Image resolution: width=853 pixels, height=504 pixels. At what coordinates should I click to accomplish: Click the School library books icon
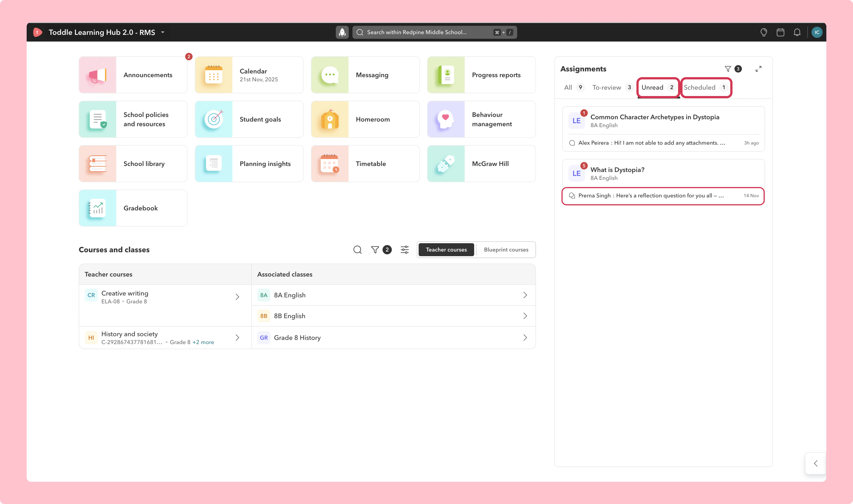pos(97,164)
